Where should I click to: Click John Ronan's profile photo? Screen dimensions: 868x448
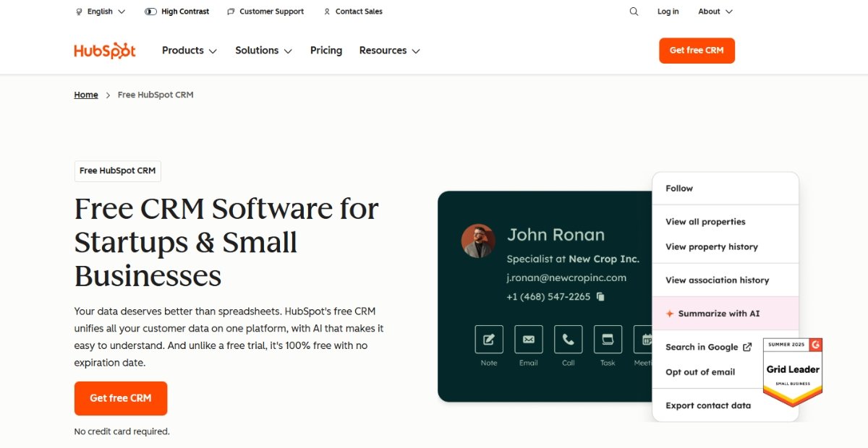[x=478, y=241]
